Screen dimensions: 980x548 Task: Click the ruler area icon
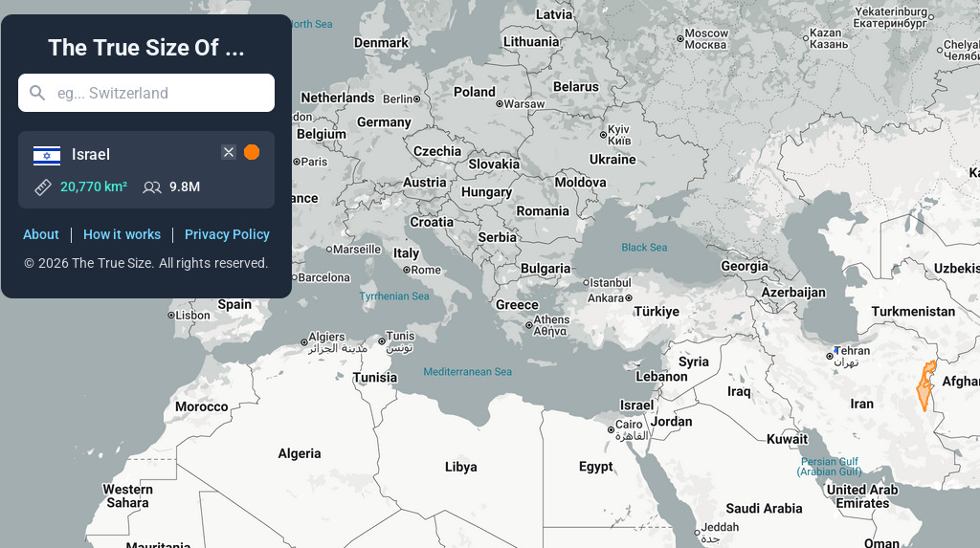click(x=42, y=186)
